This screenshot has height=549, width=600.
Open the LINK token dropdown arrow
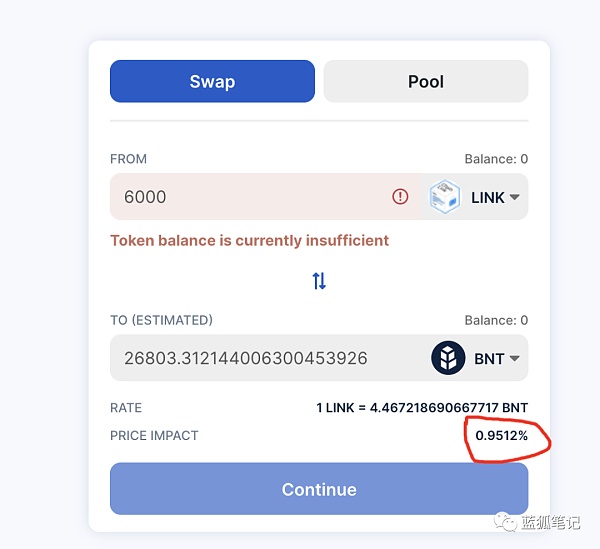pos(514,197)
